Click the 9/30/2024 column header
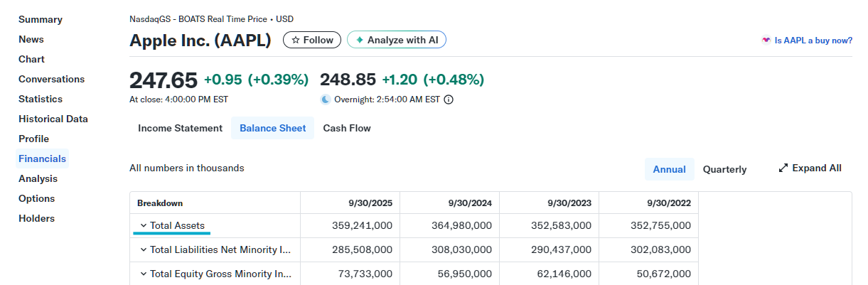The image size is (868, 285). [x=470, y=203]
